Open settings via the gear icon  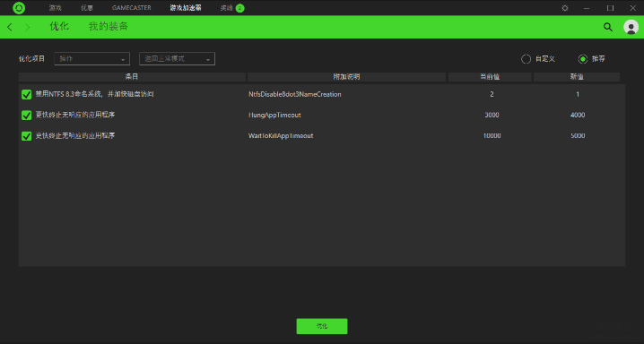click(565, 8)
